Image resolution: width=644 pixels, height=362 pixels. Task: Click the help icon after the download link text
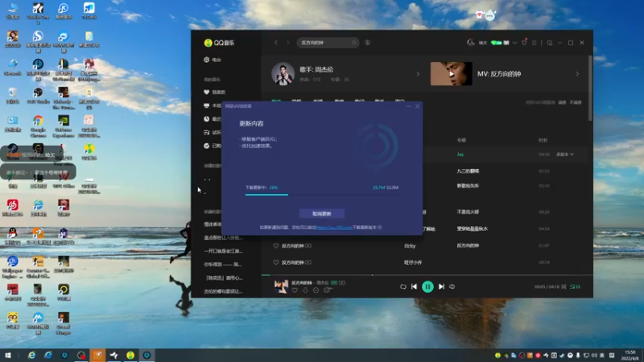pyautogui.click(x=379, y=228)
